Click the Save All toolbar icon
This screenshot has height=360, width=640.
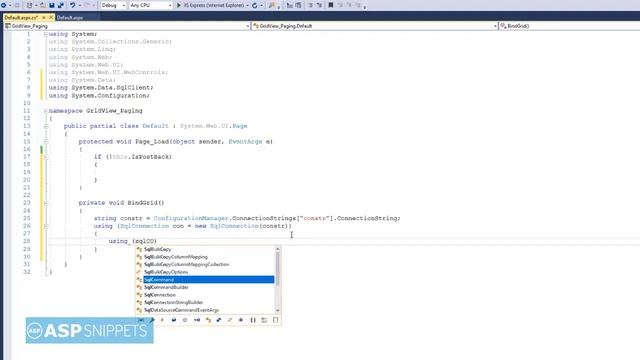(61, 5)
